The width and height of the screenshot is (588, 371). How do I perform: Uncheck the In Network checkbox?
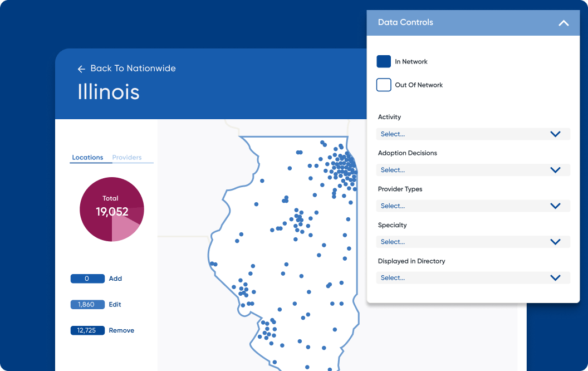[384, 61]
